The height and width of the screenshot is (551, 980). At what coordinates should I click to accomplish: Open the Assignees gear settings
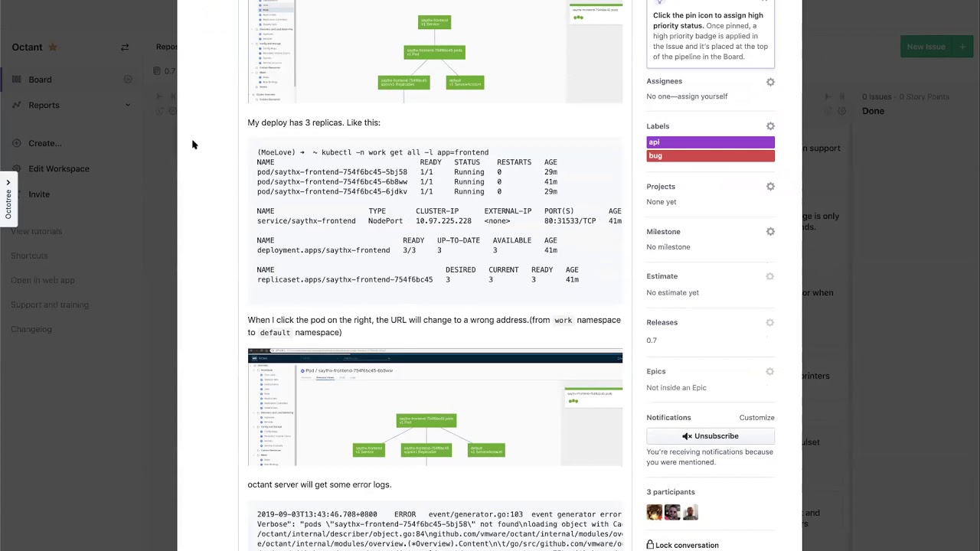click(x=770, y=82)
